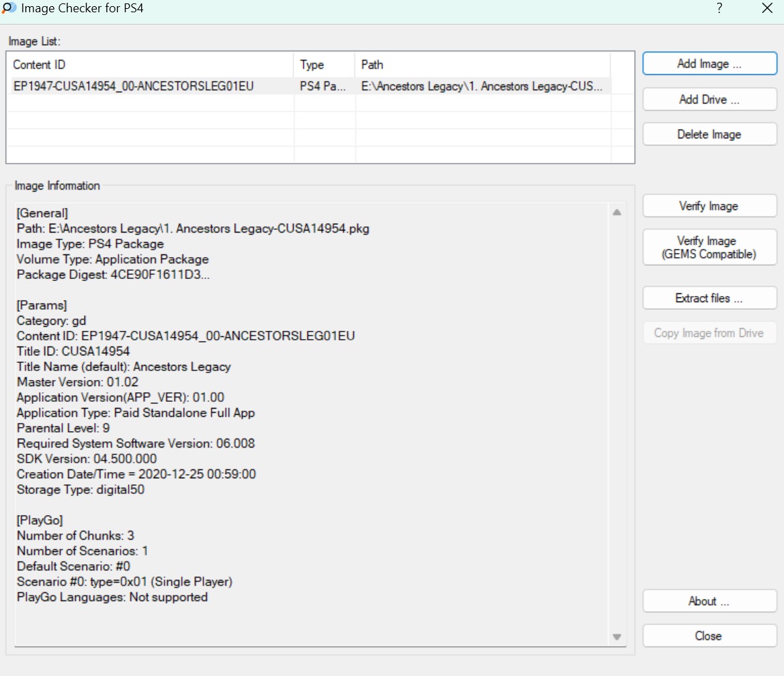784x676 pixels.
Task: Open the About dialog
Action: [709, 601]
